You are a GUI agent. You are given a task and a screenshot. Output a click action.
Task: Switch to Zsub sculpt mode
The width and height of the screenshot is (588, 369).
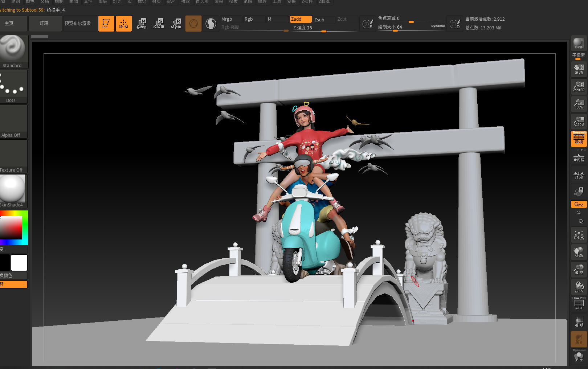click(x=324, y=20)
